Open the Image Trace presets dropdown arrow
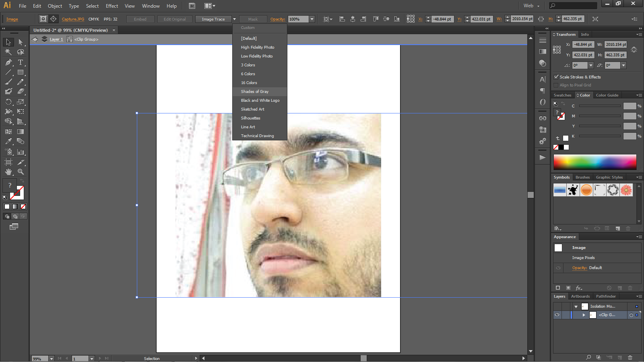The height and width of the screenshot is (362, 644). tap(234, 19)
